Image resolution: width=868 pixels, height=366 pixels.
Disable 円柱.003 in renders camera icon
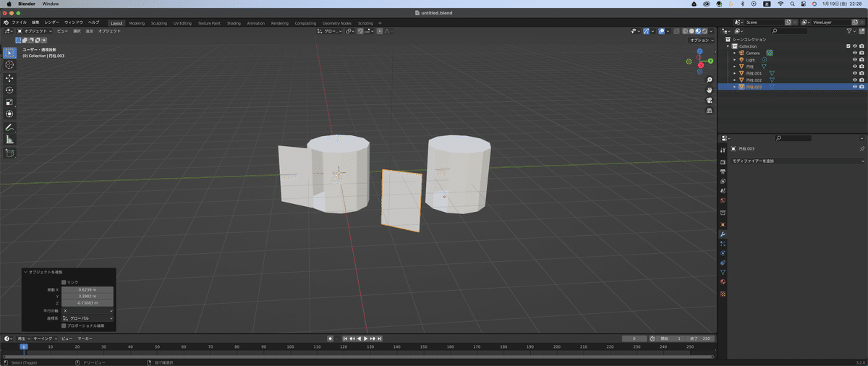point(861,87)
